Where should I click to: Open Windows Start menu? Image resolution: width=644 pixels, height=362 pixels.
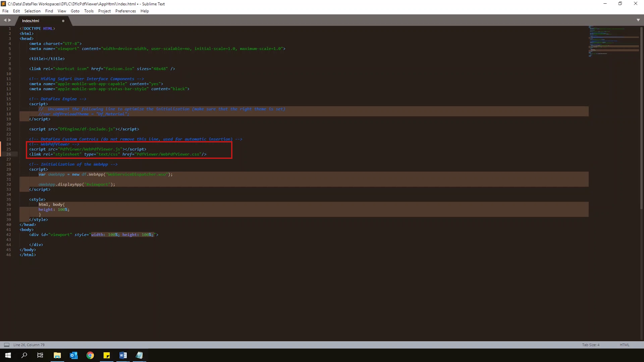click(8, 355)
